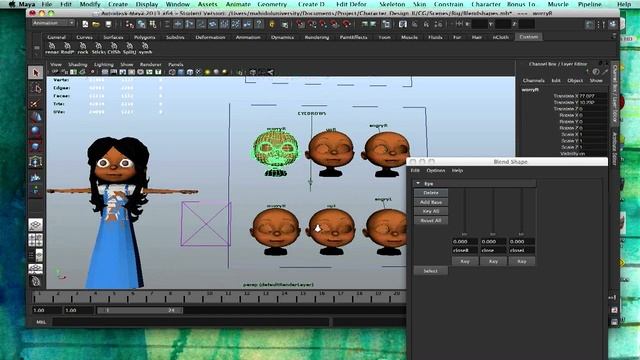
Task: Open the Skeleton menu in the menu bar
Action: 392,4
